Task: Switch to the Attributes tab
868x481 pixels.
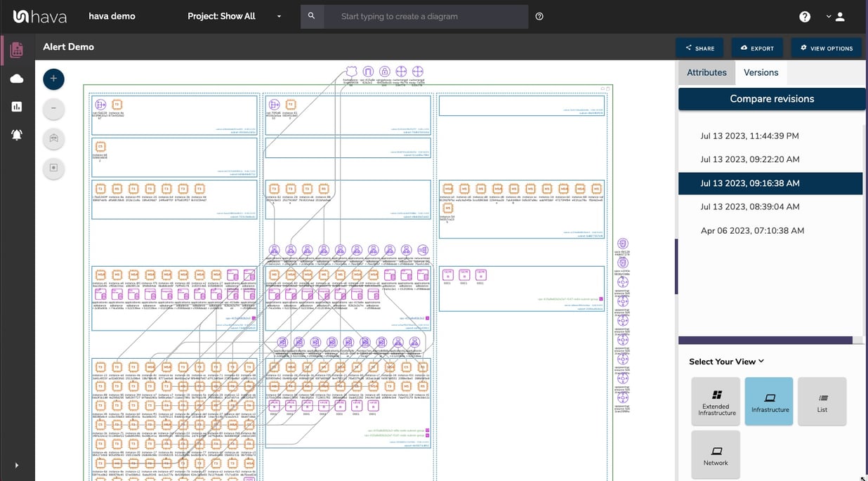Action: point(706,72)
